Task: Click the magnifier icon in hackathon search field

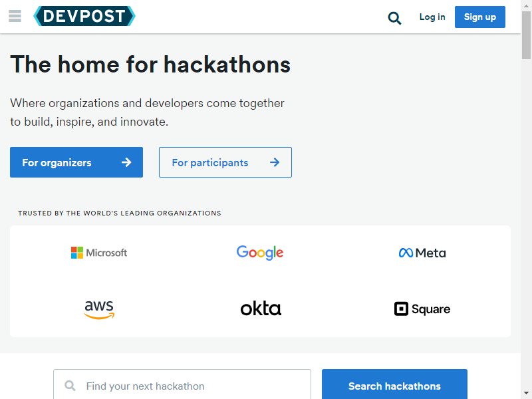Action: (70, 386)
